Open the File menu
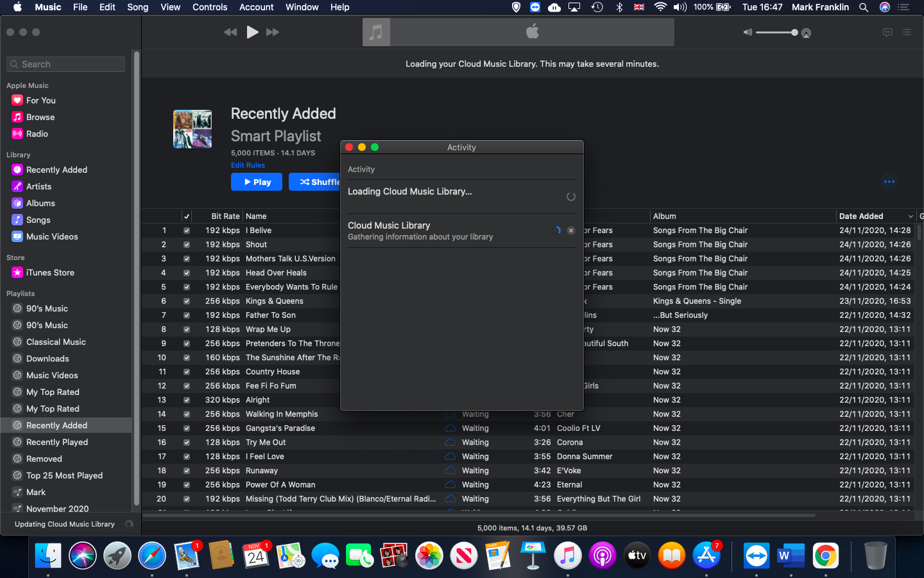The width and height of the screenshot is (924, 578). coord(80,7)
